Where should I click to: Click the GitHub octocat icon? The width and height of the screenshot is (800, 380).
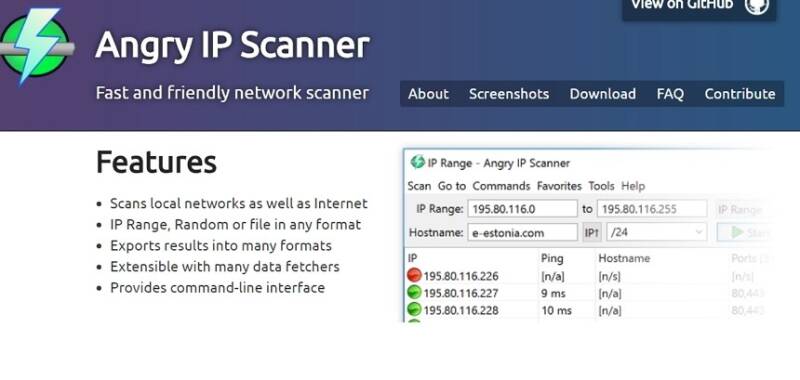756,6
